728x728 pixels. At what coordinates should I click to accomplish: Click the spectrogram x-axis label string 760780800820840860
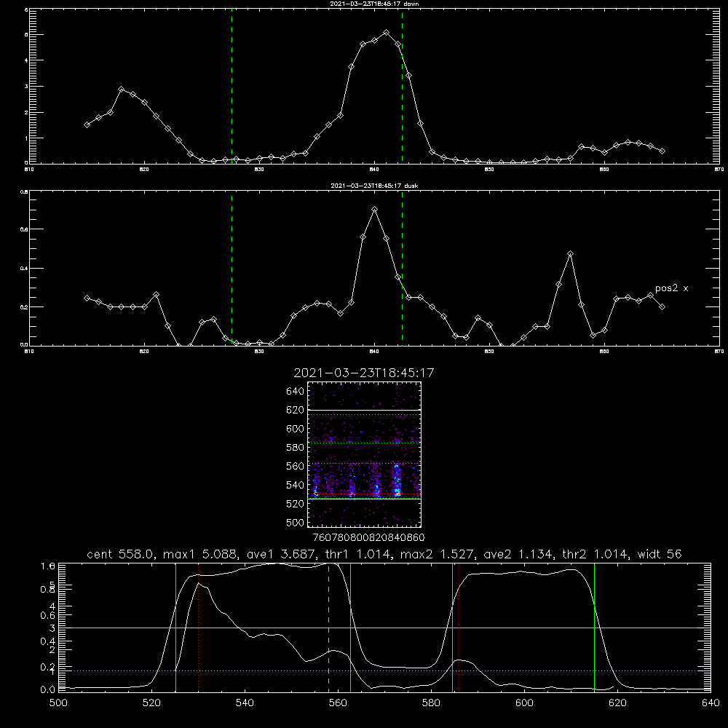[368, 537]
